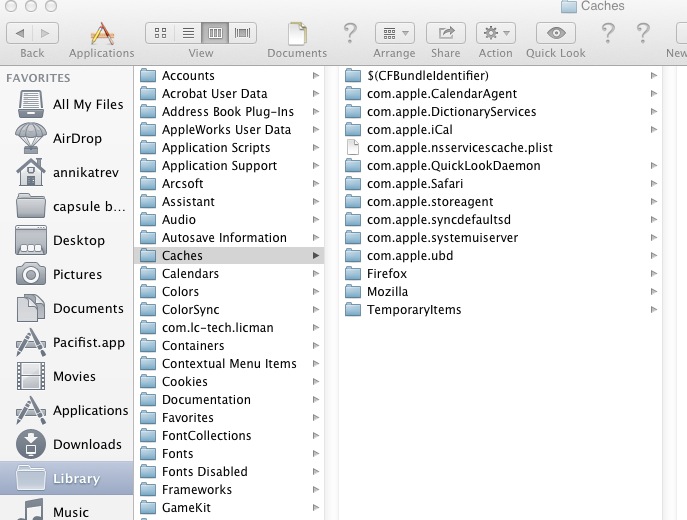The image size is (687, 520).
Task: Select the GameKit folder
Action: [229, 507]
